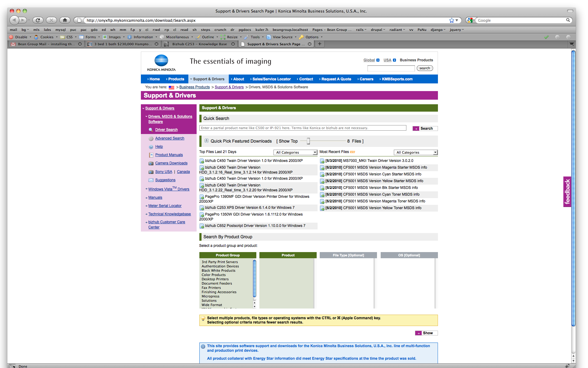Click the Help question mark icon
Image resolution: width=588 pixels, height=368 pixels.
point(151,147)
